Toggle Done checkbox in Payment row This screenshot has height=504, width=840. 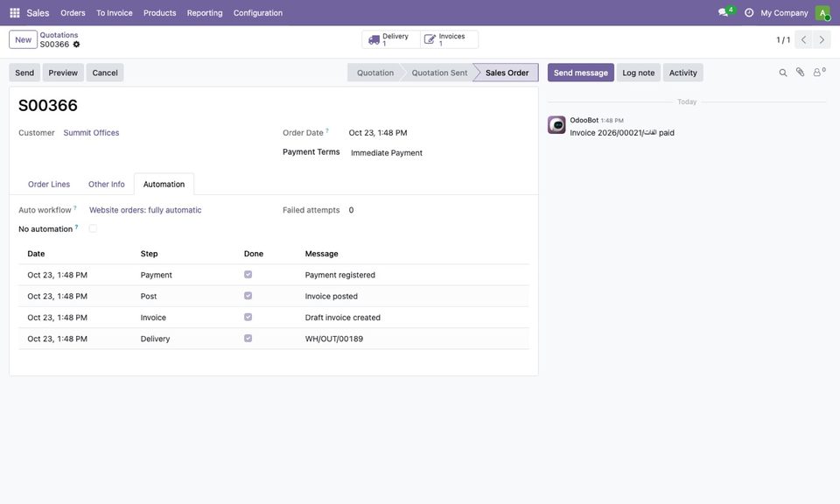point(248,275)
